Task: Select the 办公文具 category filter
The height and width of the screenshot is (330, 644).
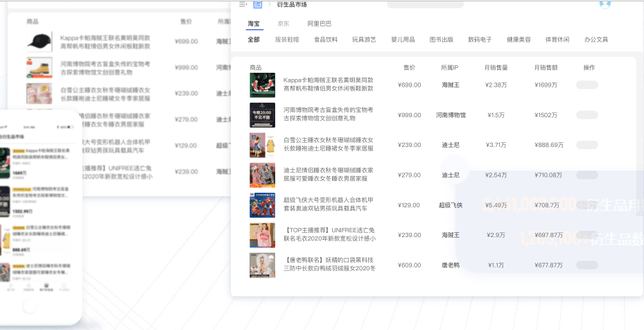Action: (x=596, y=40)
